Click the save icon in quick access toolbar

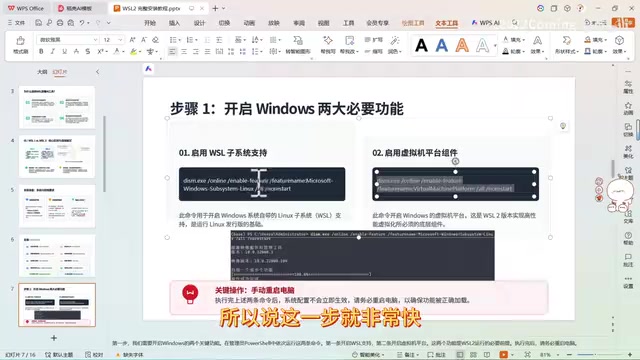pyautogui.click(x=38, y=23)
